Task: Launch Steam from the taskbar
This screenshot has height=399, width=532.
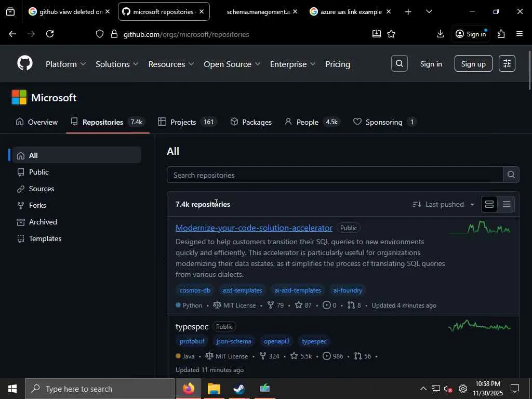Action: point(239,389)
